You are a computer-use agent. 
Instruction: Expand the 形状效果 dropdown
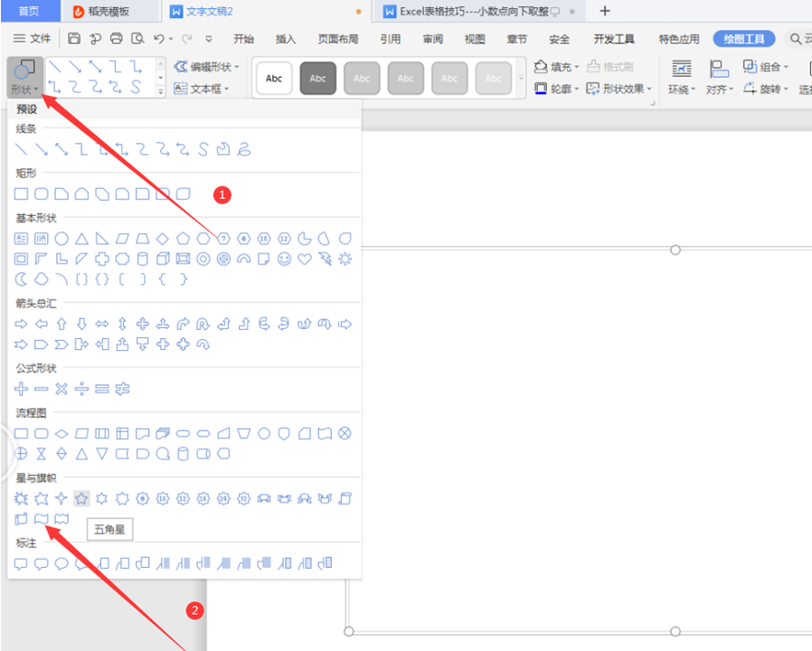tap(619, 89)
